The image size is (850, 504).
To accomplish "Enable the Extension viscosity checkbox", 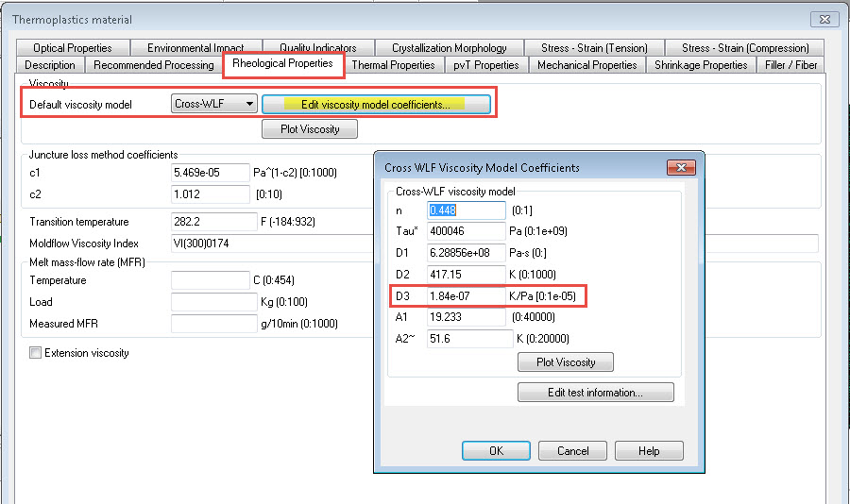I will 35,353.
